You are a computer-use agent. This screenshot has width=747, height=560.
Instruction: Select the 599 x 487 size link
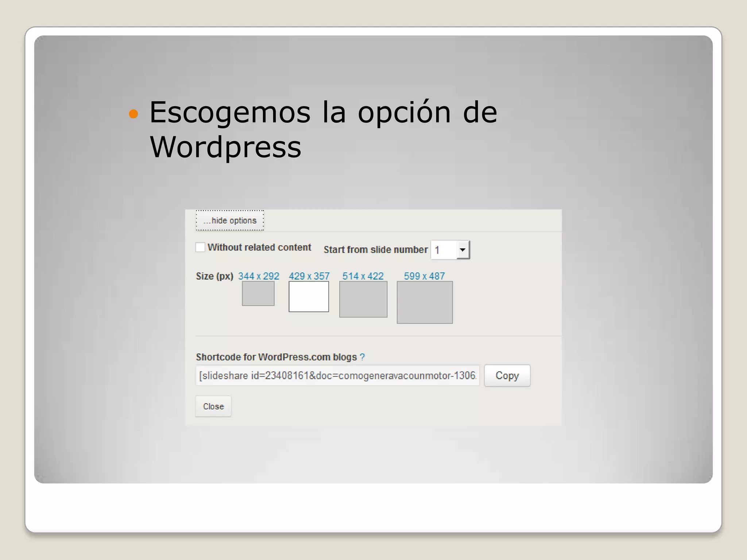click(x=424, y=276)
